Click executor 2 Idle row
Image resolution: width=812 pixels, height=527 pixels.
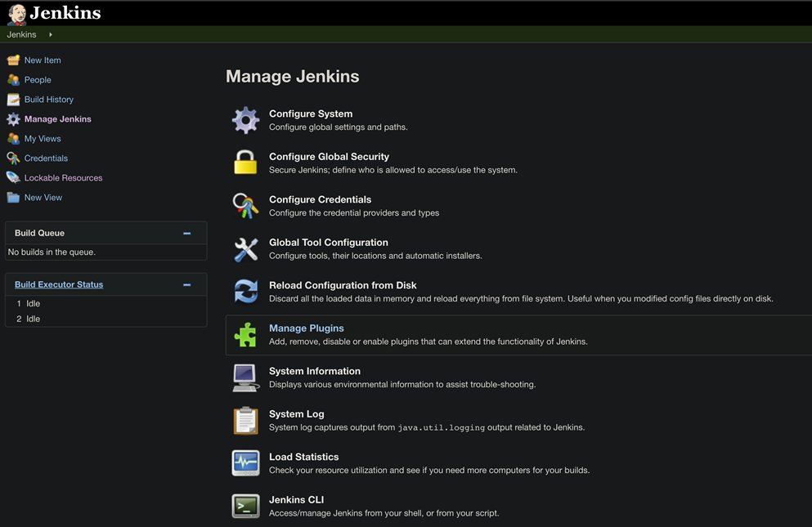pos(105,319)
